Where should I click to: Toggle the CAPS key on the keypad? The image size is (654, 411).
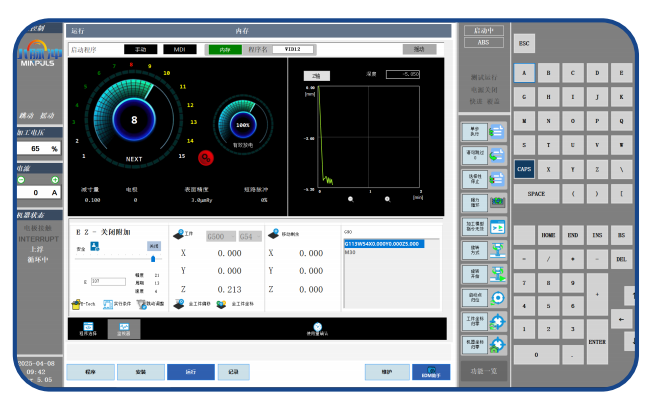coord(524,169)
